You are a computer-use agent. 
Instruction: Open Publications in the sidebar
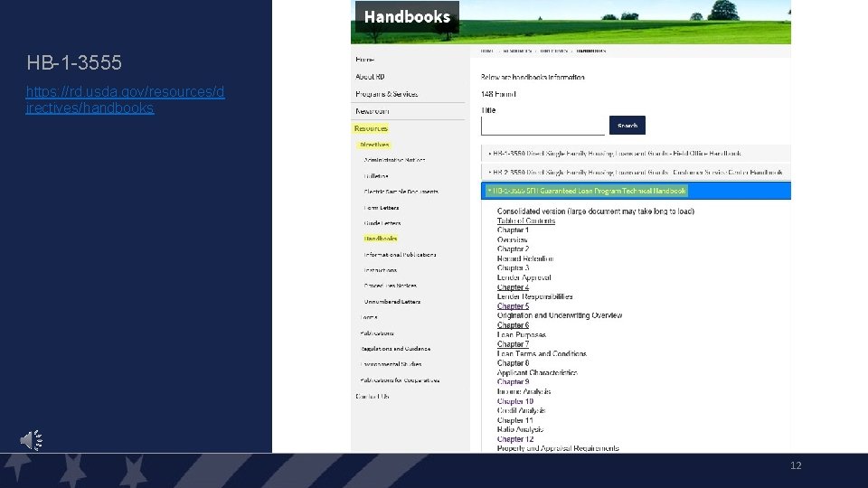coord(377,333)
